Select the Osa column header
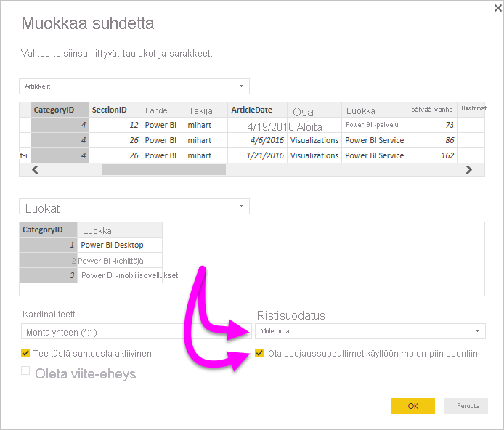Screen dimensions: 504x430 click(314, 110)
